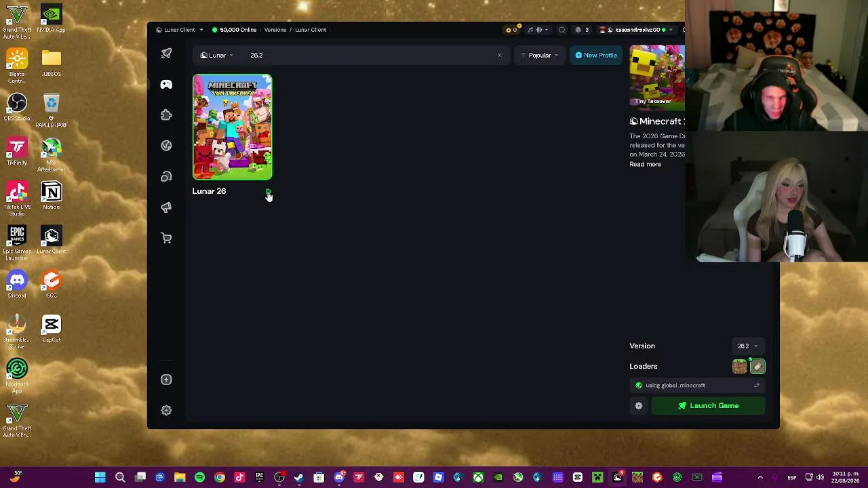The width and height of the screenshot is (868, 488).
Task: Open the TikTok LIVE Studio desktop shortcut
Action: (x=17, y=199)
